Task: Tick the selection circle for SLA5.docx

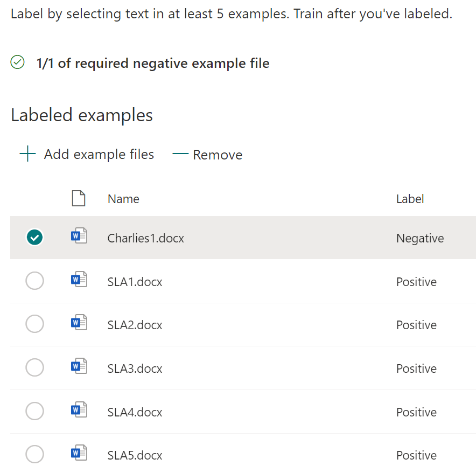Action: [35, 455]
